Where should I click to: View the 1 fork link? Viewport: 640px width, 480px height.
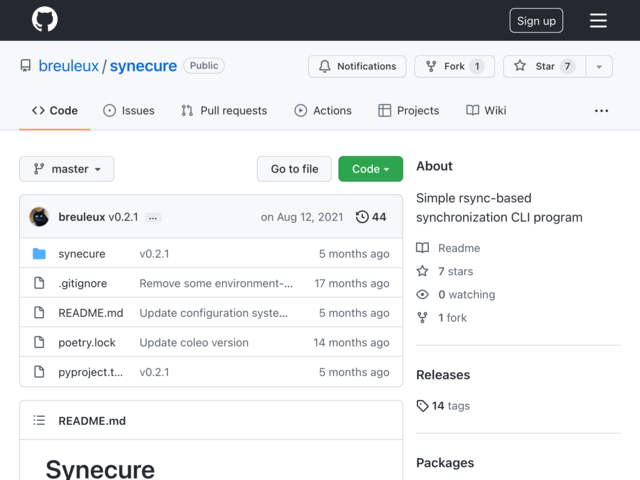click(452, 318)
